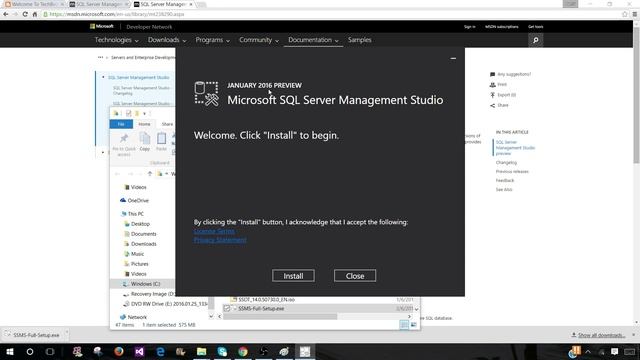Click the Up arrow in Explorer navigation
The height and width of the screenshot is (360, 640).
tap(150, 174)
